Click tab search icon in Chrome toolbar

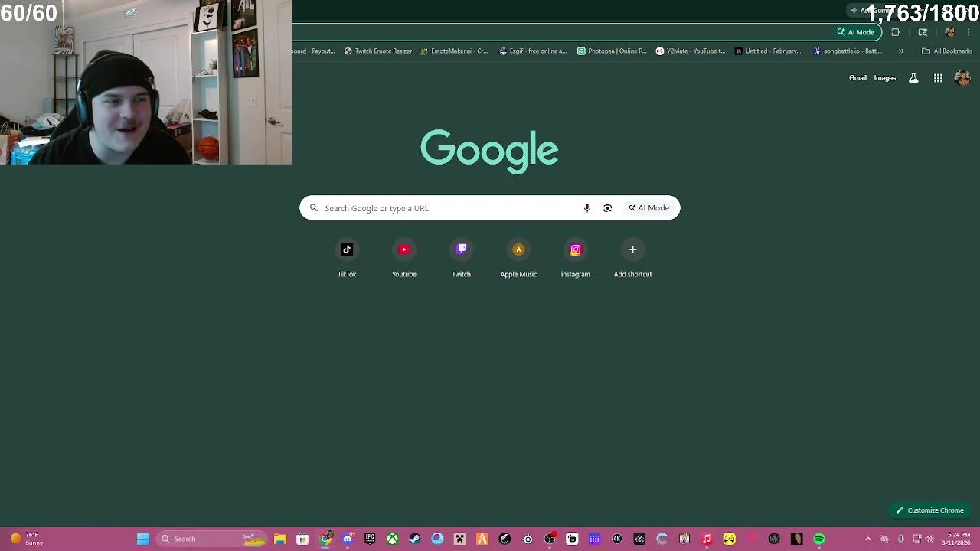point(923,32)
